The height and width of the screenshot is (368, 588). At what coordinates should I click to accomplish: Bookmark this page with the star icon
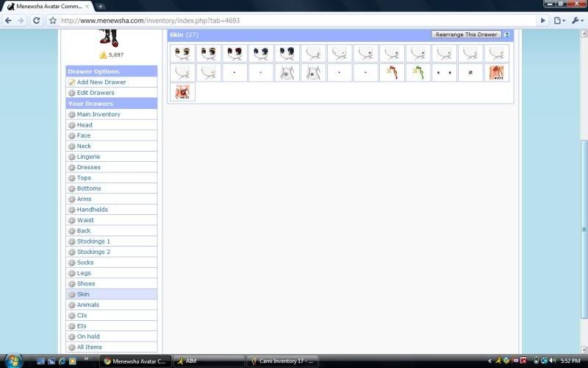coord(53,21)
